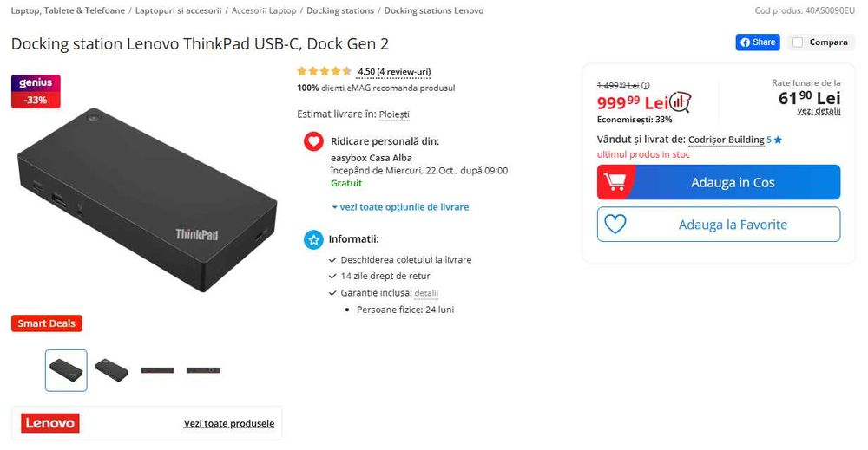Click the price history chart icon

click(x=681, y=102)
